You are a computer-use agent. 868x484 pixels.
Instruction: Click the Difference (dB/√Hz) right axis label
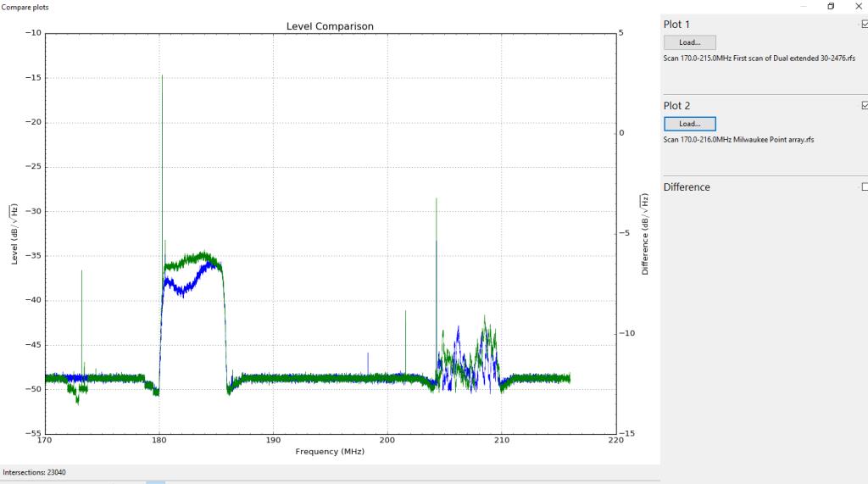click(645, 235)
